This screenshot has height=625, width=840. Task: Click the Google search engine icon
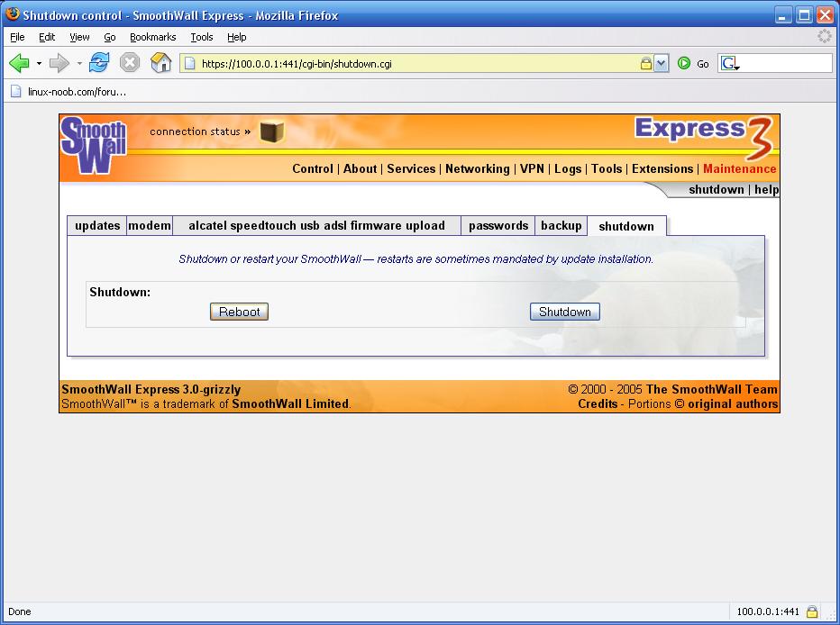pyautogui.click(x=730, y=64)
